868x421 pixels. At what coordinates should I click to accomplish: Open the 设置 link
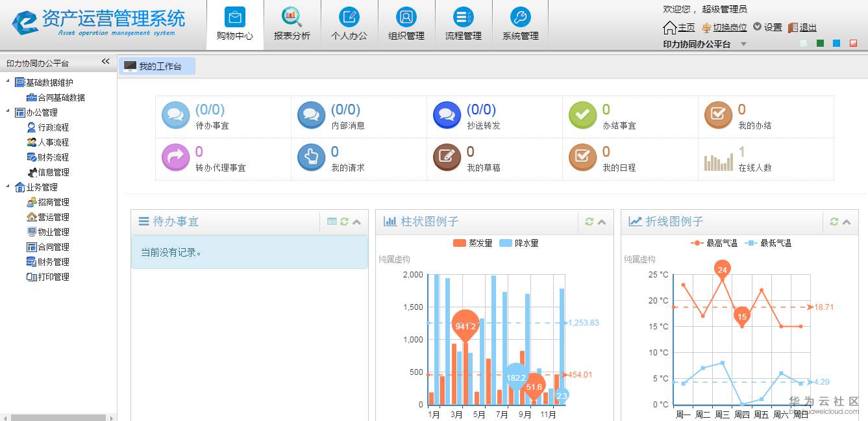[773, 27]
